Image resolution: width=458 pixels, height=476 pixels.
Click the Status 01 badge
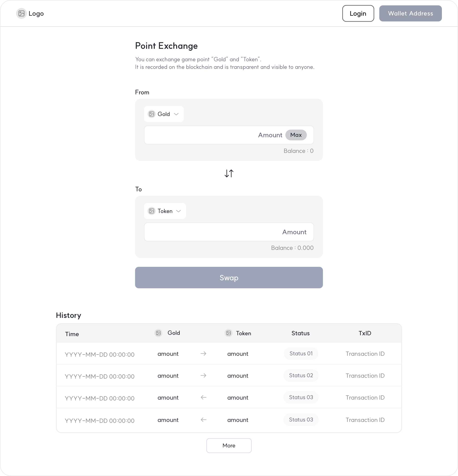[x=301, y=354]
